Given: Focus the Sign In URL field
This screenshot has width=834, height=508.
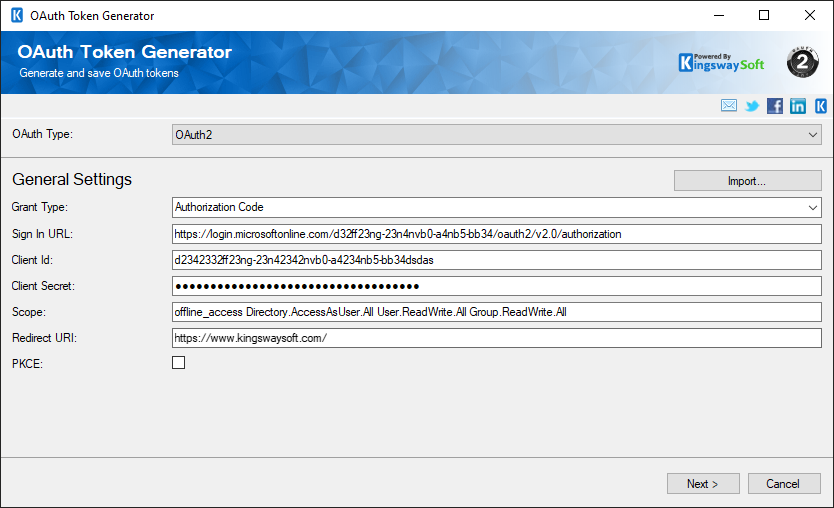Looking at the screenshot, I should (x=497, y=234).
